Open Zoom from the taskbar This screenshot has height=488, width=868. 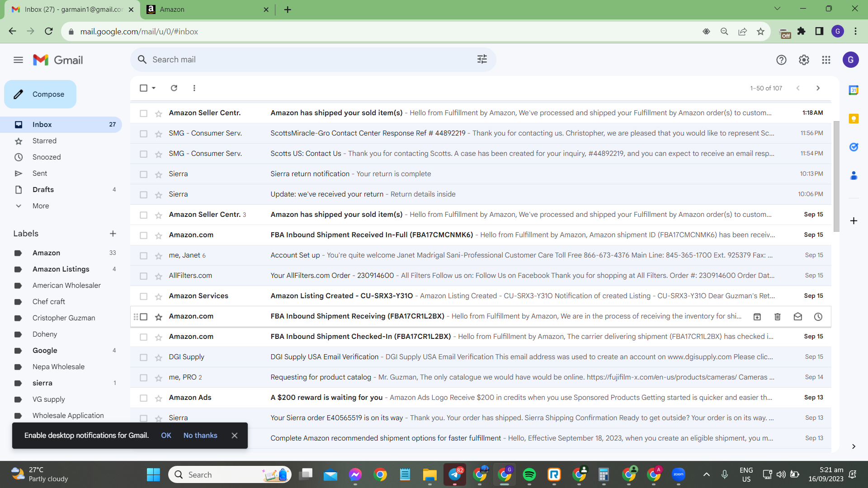(679, 474)
